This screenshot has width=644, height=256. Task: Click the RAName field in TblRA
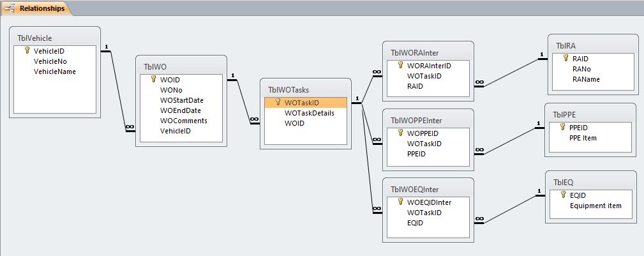tap(586, 79)
